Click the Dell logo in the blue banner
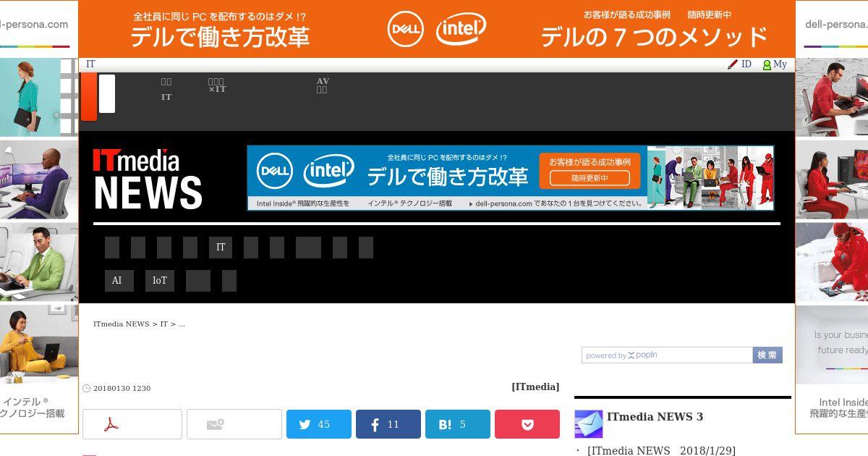The image size is (868, 456). (x=275, y=172)
